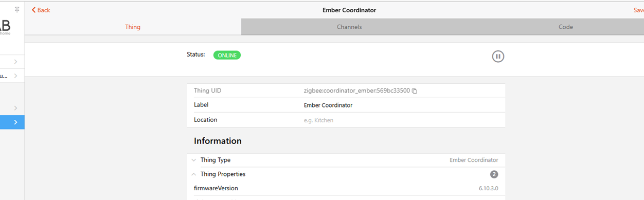Click the Location input field
Screen dimensions: 644x200
pyautogui.click(x=401, y=120)
